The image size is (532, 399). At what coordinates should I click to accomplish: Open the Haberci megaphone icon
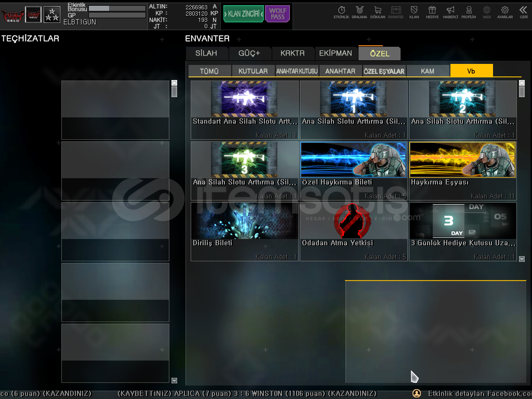coord(450,11)
